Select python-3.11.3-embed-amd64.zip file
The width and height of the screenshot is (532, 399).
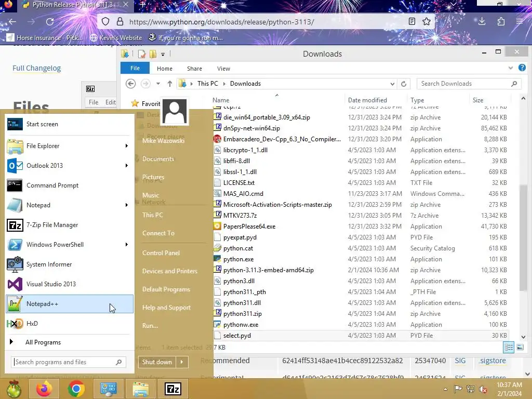click(269, 270)
